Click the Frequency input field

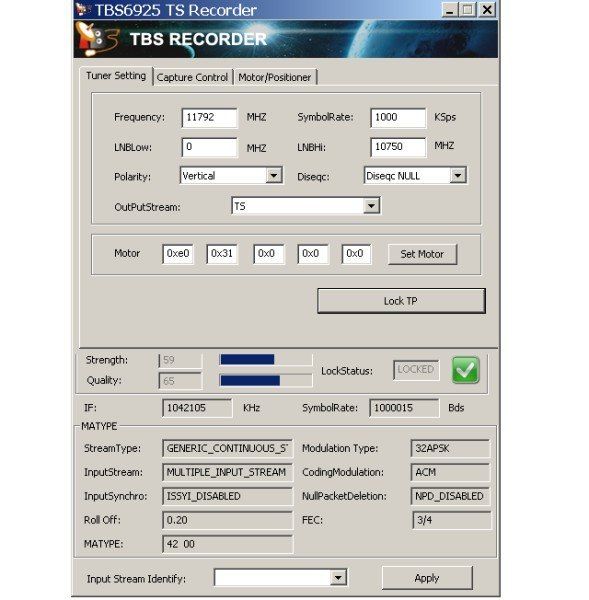point(209,117)
